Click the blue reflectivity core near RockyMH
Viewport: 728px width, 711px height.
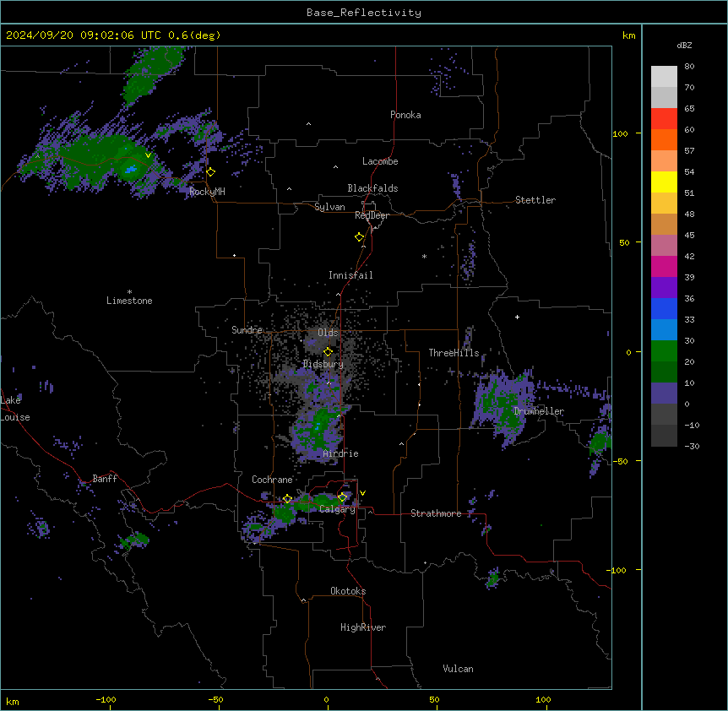click(131, 169)
